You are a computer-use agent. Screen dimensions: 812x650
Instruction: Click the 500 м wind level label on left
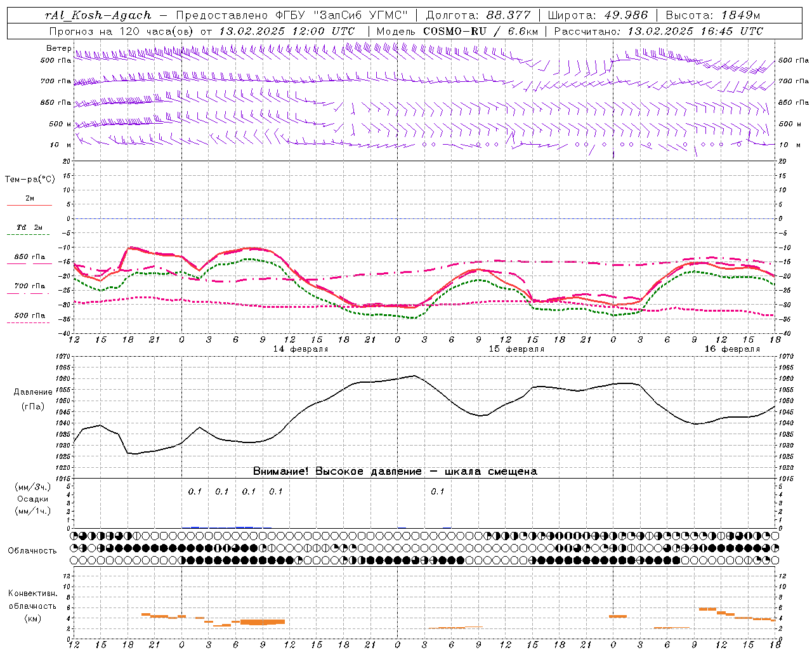60,124
